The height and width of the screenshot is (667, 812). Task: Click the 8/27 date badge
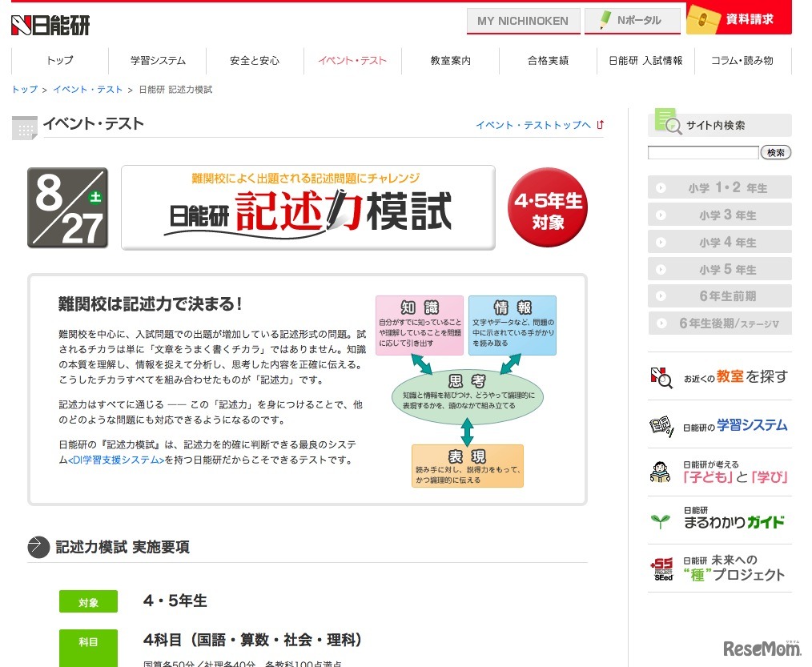click(x=68, y=207)
